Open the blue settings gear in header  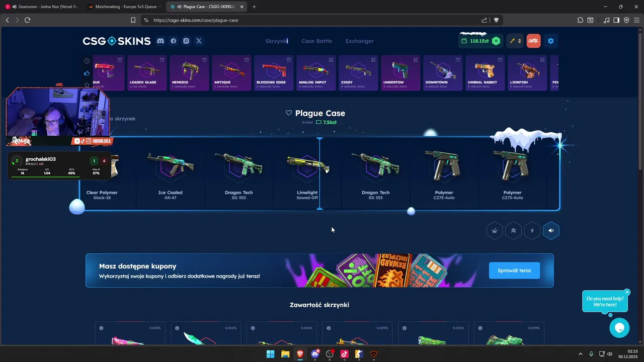tap(550, 41)
